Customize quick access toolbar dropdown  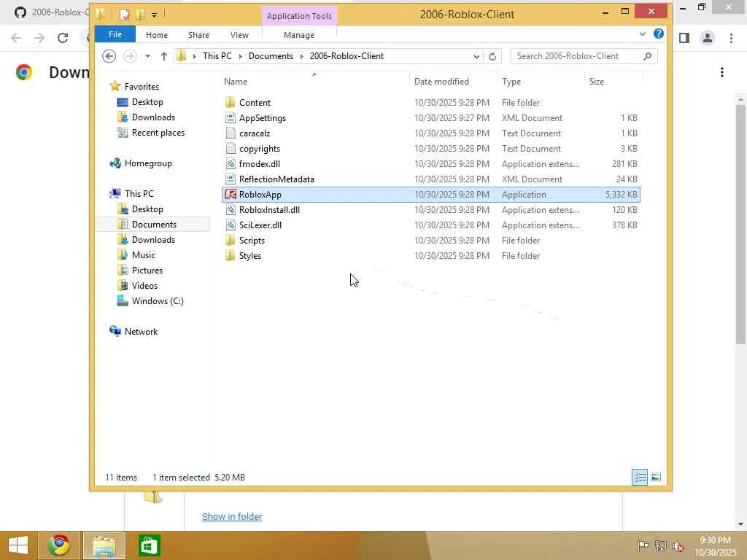[x=155, y=15]
